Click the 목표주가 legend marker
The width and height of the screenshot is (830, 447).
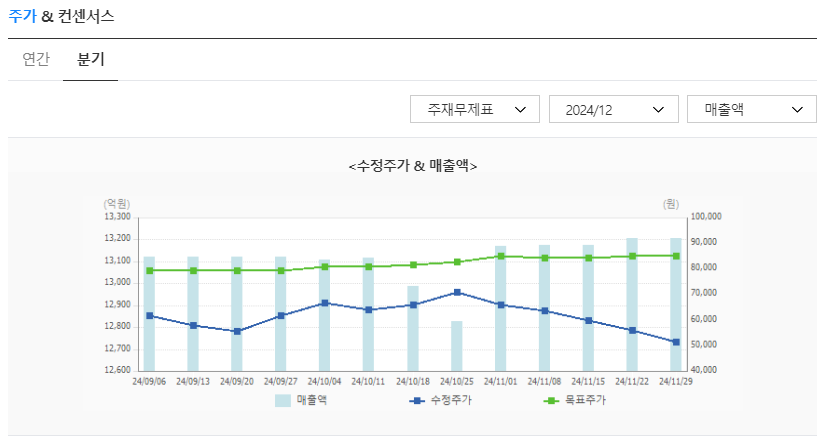551,401
